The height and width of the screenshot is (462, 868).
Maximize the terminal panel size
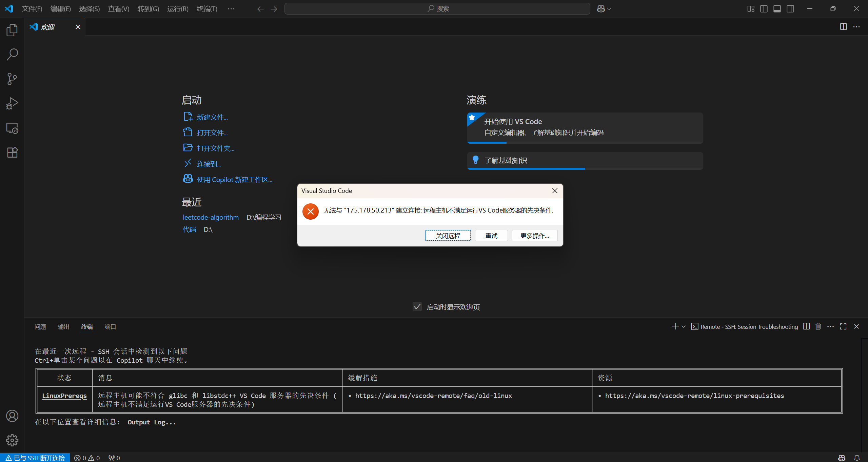pyautogui.click(x=843, y=326)
